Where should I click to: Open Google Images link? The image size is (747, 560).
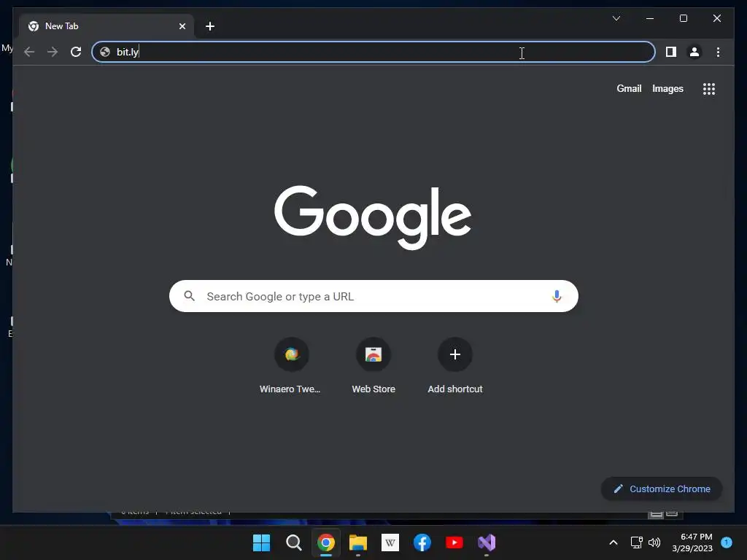tap(667, 88)
